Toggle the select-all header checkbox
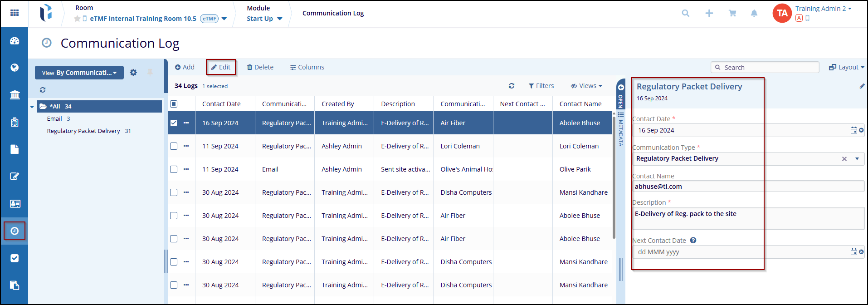 (x=174, y=104)
